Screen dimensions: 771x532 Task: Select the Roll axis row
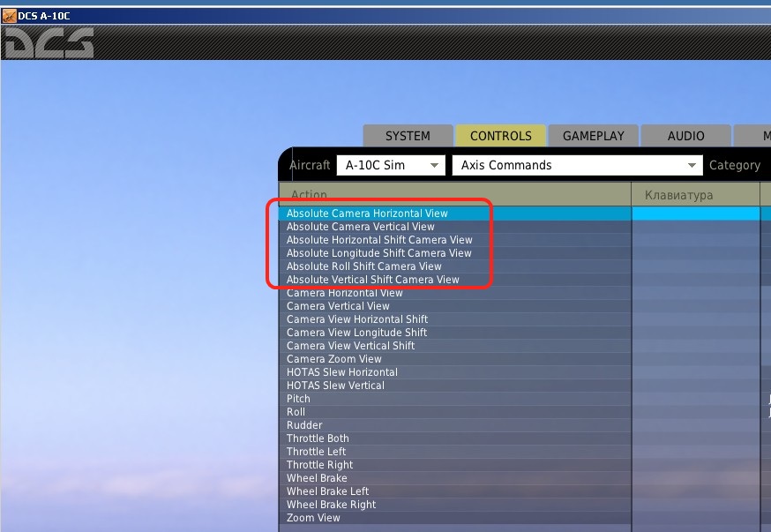[455, 413]
